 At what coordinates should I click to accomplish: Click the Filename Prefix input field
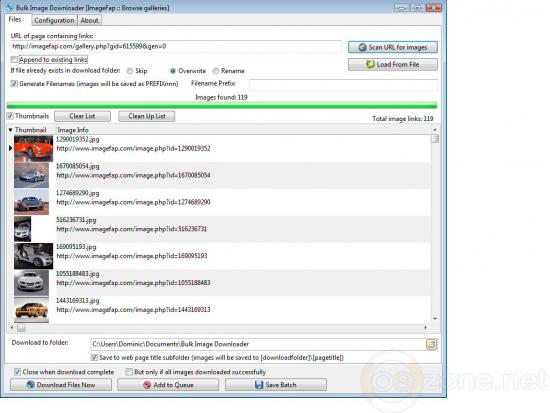point(343,84)
